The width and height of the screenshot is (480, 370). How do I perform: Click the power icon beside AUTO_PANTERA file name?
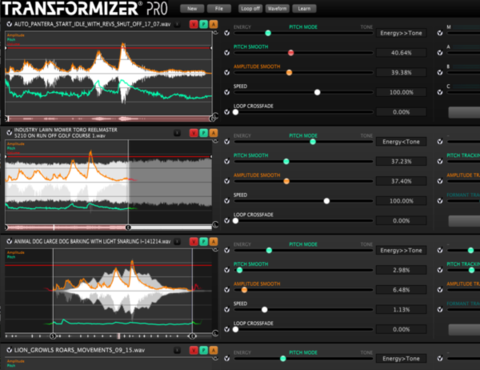pyautogui.click(x=9, y=24)
